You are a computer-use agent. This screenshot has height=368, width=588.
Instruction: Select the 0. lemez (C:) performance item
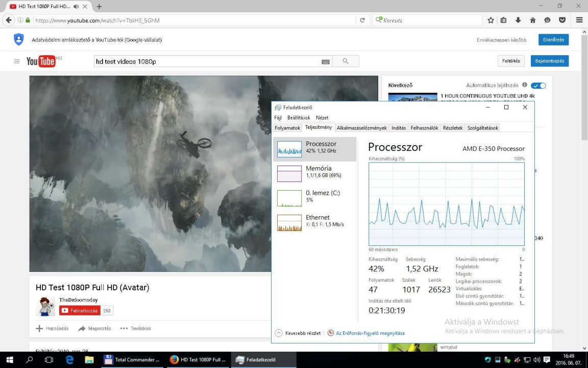(x=314, y=198)
